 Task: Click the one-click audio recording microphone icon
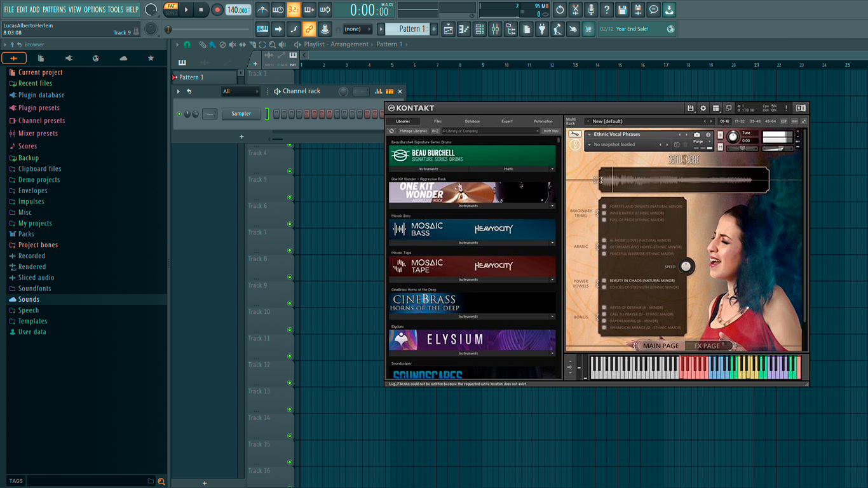tap(591, 10)
